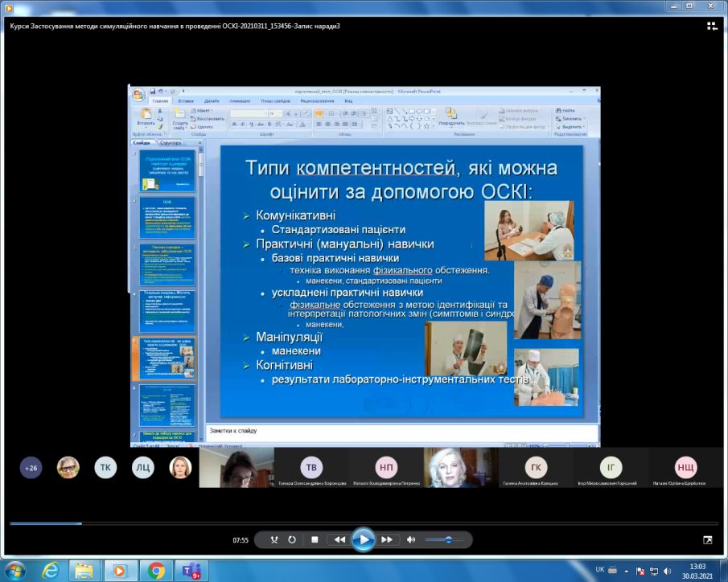Open Google Chrome from taskbar
The image size is (728, 582).
tap(156, 570)
